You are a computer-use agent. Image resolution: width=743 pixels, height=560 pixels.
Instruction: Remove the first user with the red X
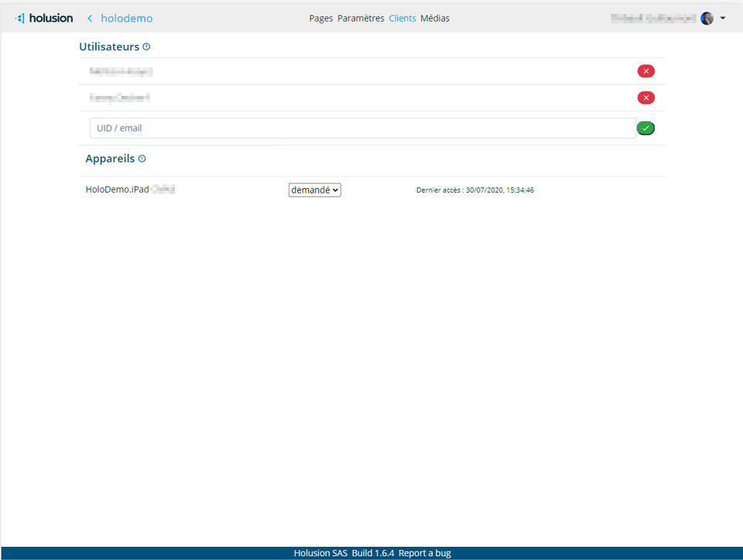tap(646, 70)
